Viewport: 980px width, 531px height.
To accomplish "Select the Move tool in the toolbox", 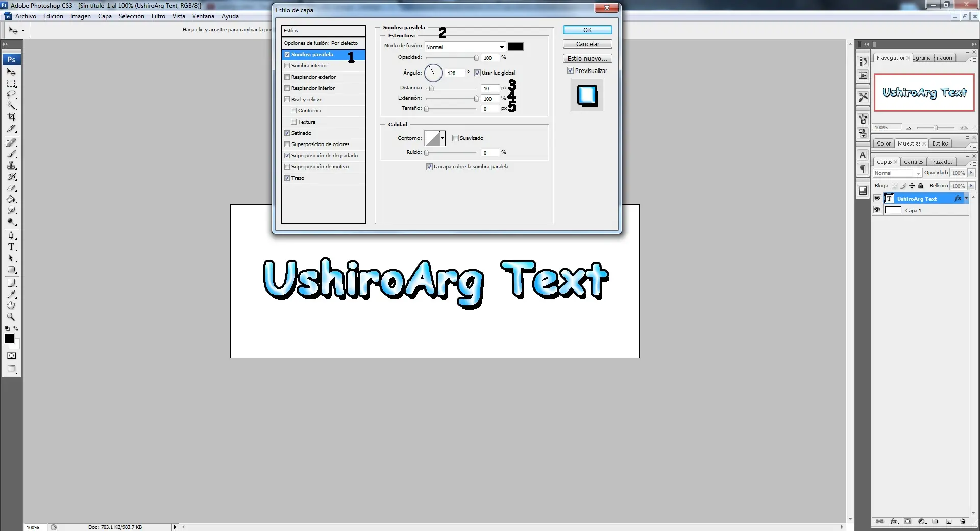I will coord(11,72).
